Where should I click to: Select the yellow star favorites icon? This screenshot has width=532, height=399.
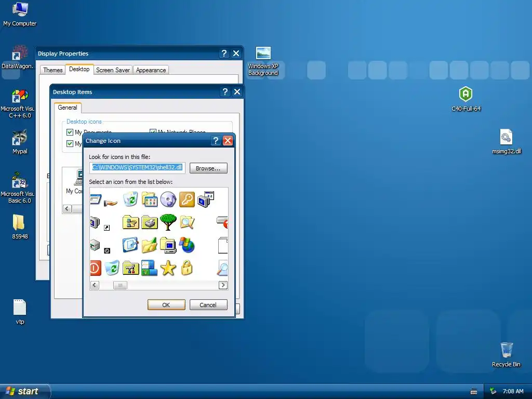(x=168, y=268)
